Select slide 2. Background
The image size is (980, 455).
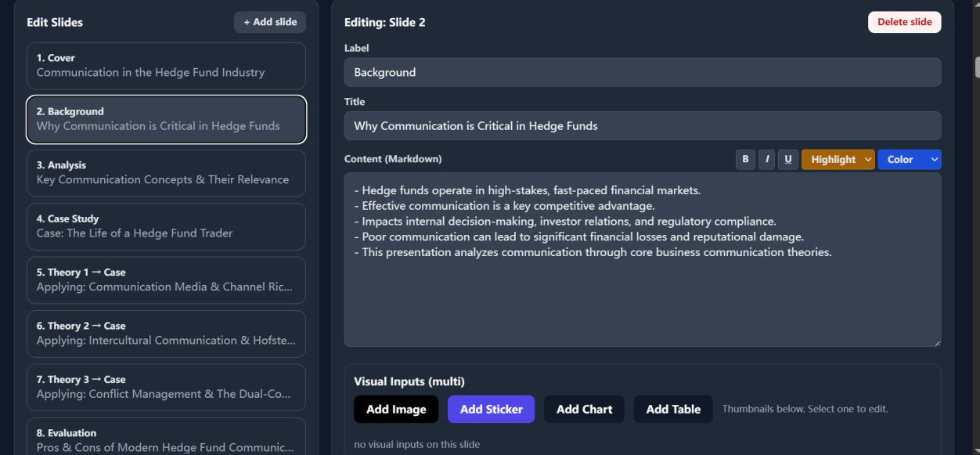[166, 119]
